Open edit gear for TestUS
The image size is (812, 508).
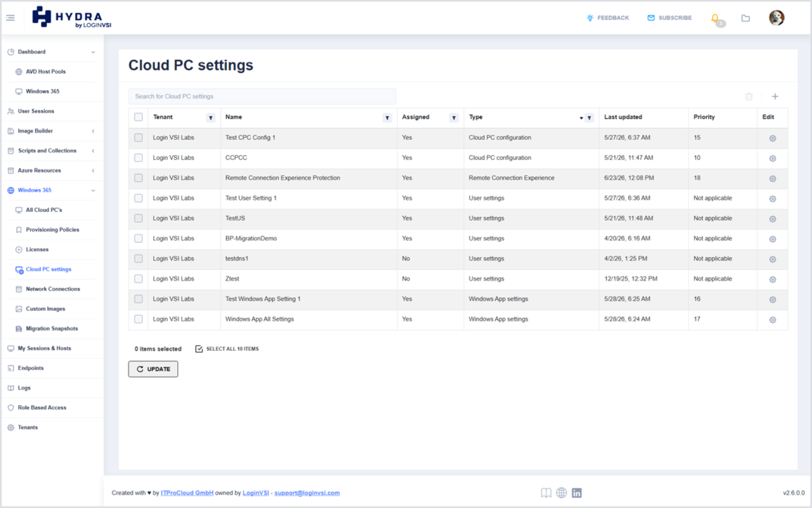[772, 219]
